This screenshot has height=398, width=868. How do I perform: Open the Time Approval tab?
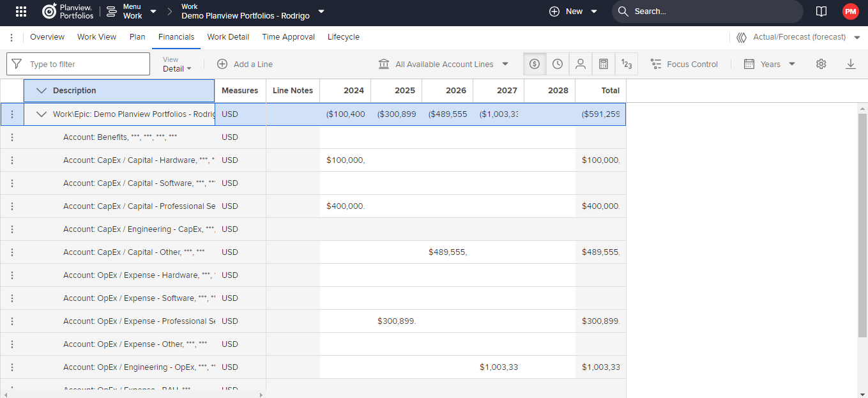tap(289, 37)
